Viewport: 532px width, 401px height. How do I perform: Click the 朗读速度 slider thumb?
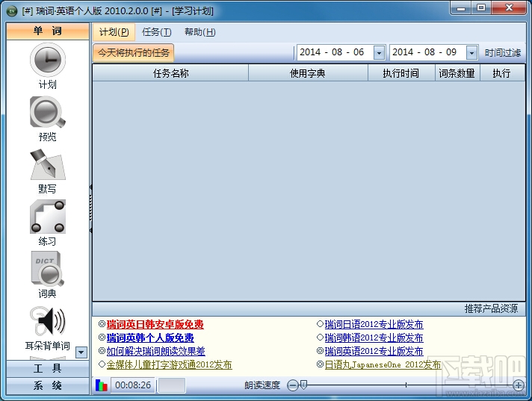[x=303, y=385]
